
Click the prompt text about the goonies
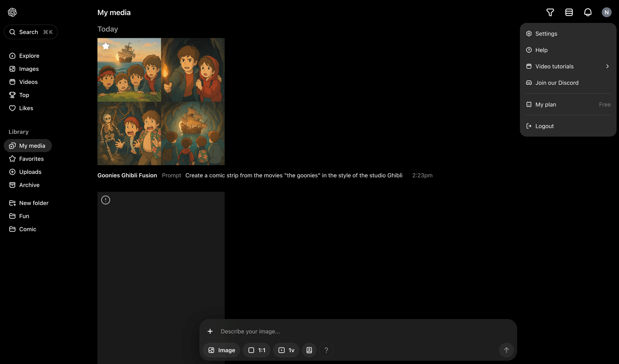point(294,175)
